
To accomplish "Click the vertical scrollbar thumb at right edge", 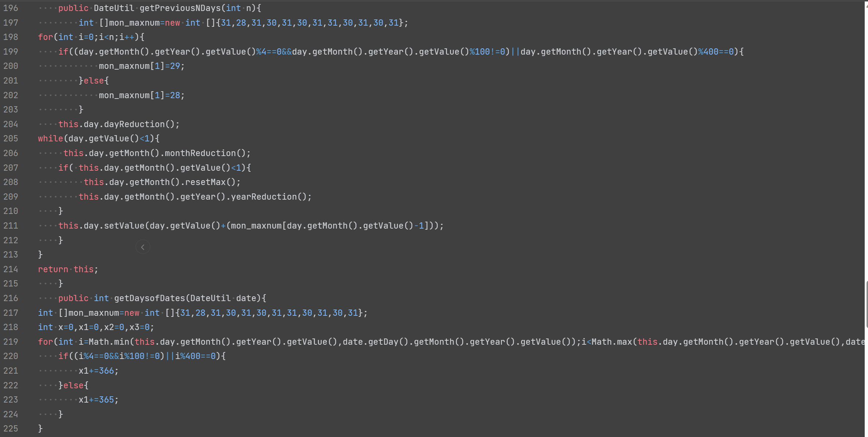I will [x=866, y=304].
